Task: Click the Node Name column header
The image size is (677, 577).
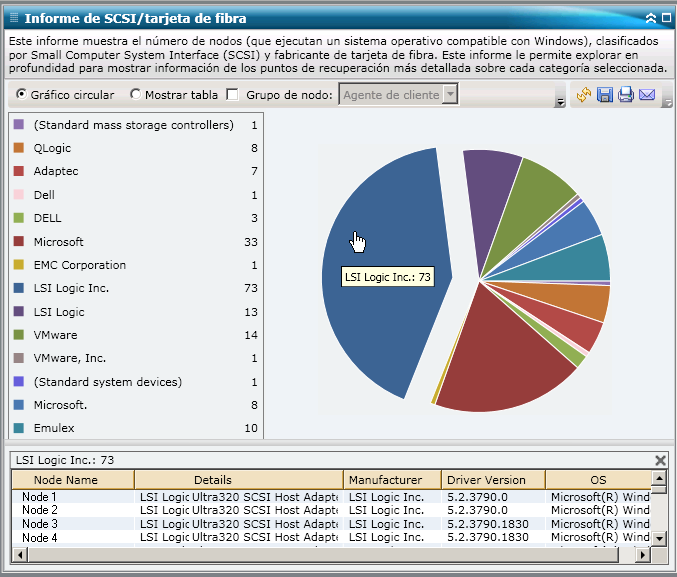Action: click(x=72, y=480)
